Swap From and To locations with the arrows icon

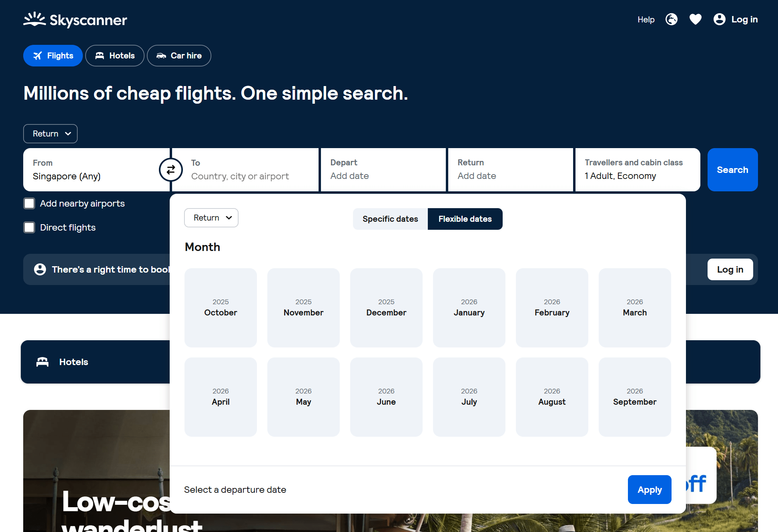(171, 170)
